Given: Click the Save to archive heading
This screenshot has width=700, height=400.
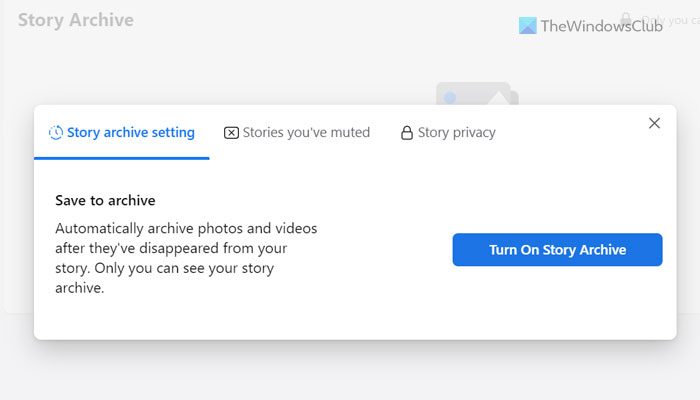Looking at the screenshot, I should 106,200.
